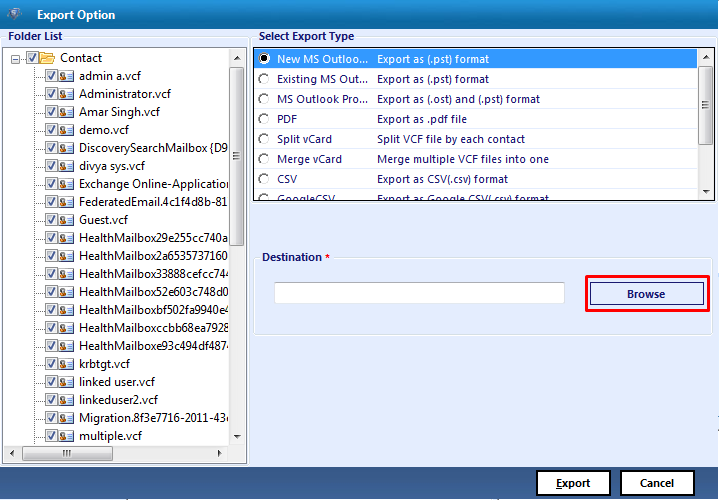Select the Existing MS Outlook export radio button
Image resolution: width=719 pixels, height=500 pixels.
(x=264, y=79)
